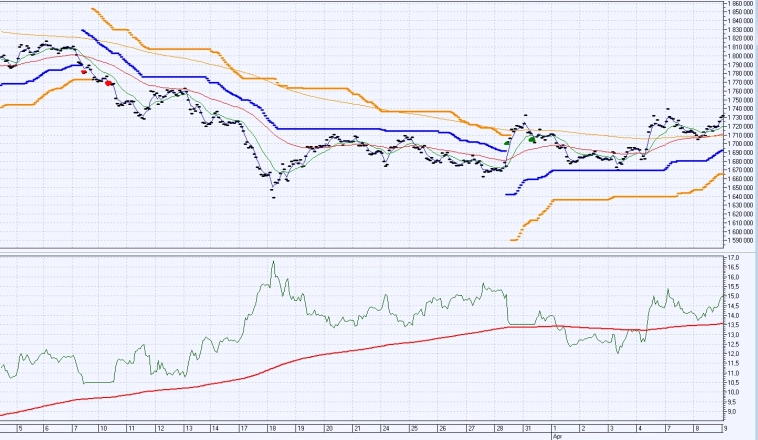Select date label "21" on time axis

(x=357, y=428)
